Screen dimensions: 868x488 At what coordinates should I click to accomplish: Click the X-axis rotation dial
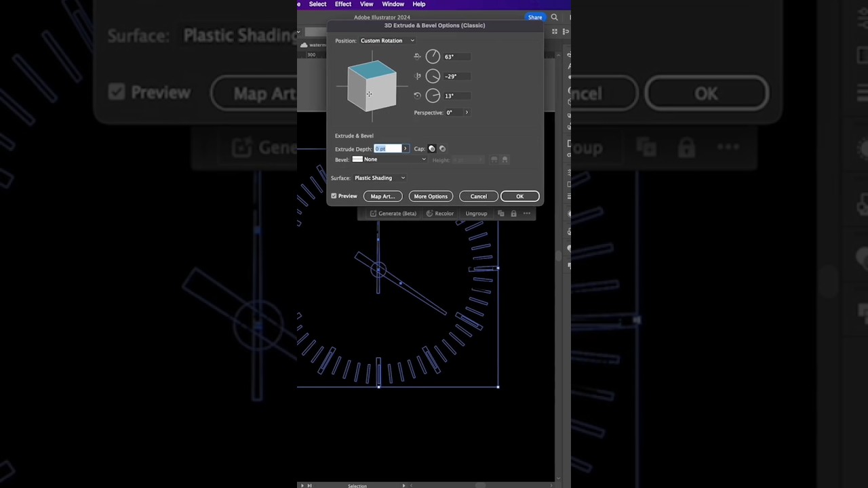pyautogui.click(x=433, y=56)
